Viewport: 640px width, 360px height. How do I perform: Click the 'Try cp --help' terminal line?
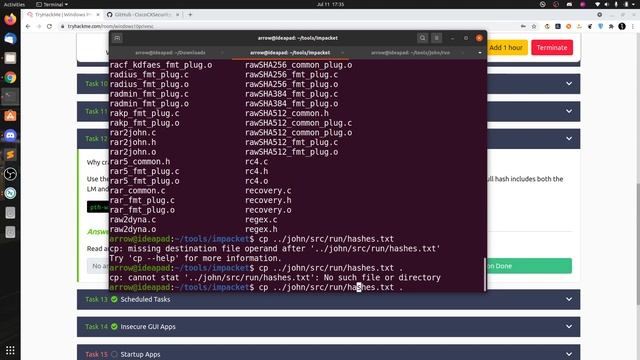196,258
